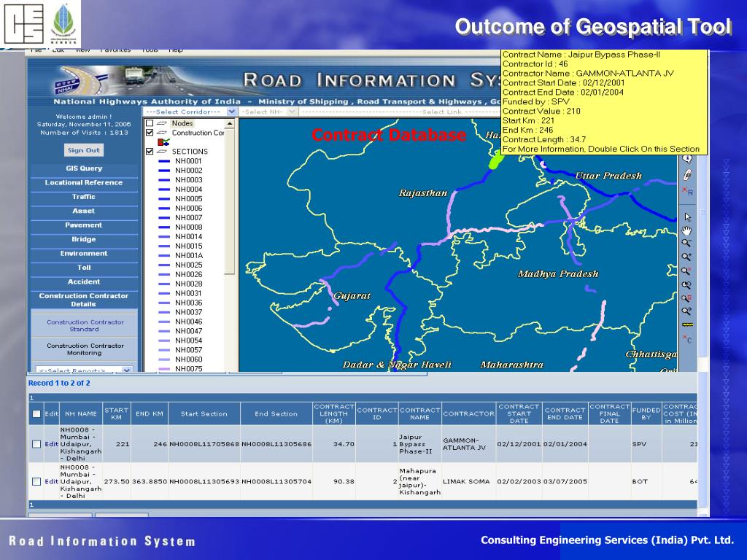
Task: Select NH0060 in the sections list
Action: pos(189,359)
